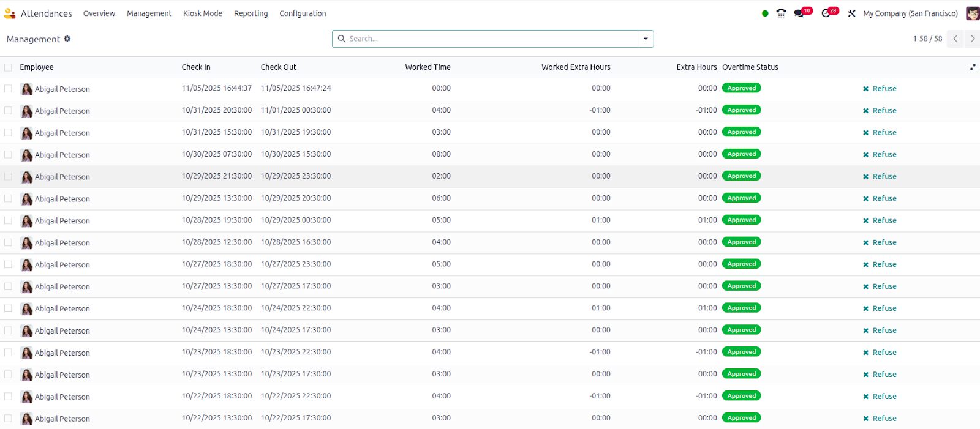Screen dimensions: 980x429
Task: Click the wrench debug tools icon
Action: [851, 13]
